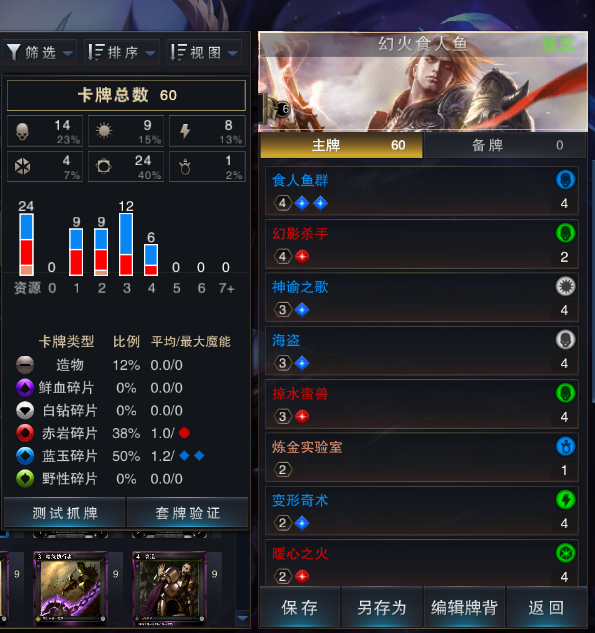
Task: Select the sun-shaped card type icon
Action: click(x=104, y=131)
